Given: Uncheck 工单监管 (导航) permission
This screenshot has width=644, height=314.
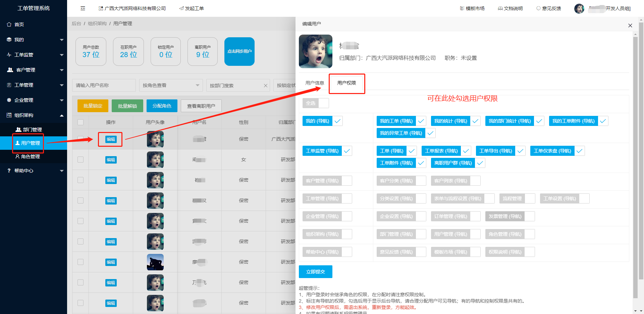Looking at the screenshot, I should pos(347,151).
